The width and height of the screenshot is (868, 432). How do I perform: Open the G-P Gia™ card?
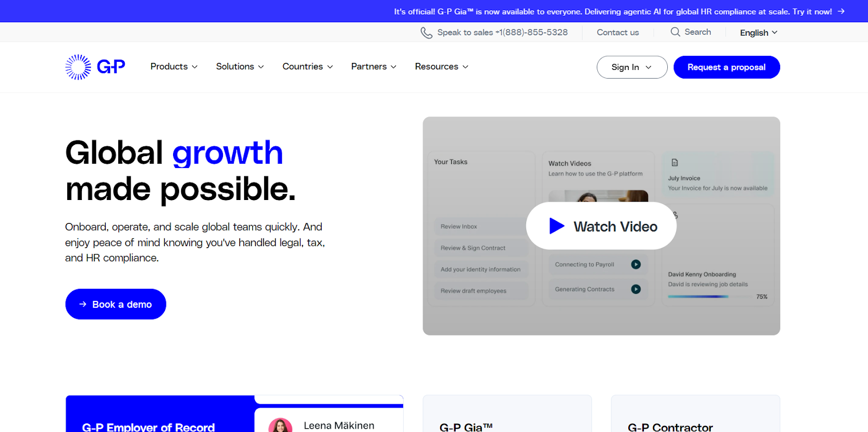pos(507,414)
